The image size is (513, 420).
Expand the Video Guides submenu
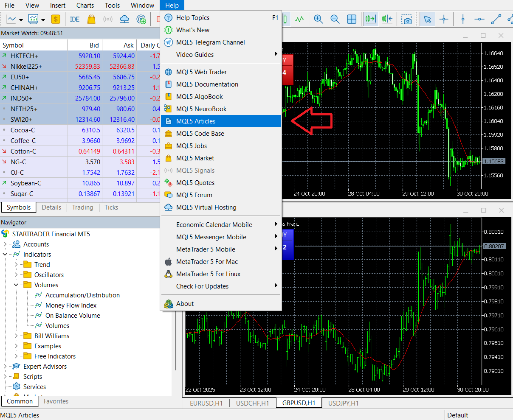point(221,55)
